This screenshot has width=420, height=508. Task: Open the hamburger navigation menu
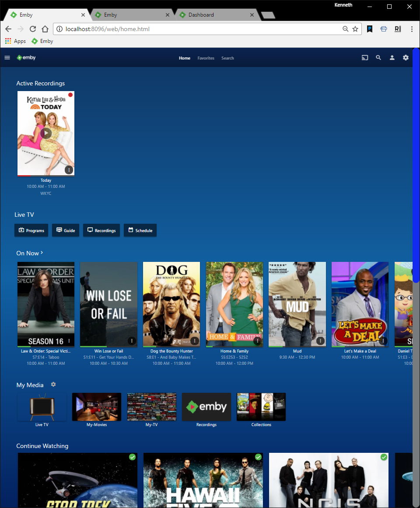coord(7,58)
